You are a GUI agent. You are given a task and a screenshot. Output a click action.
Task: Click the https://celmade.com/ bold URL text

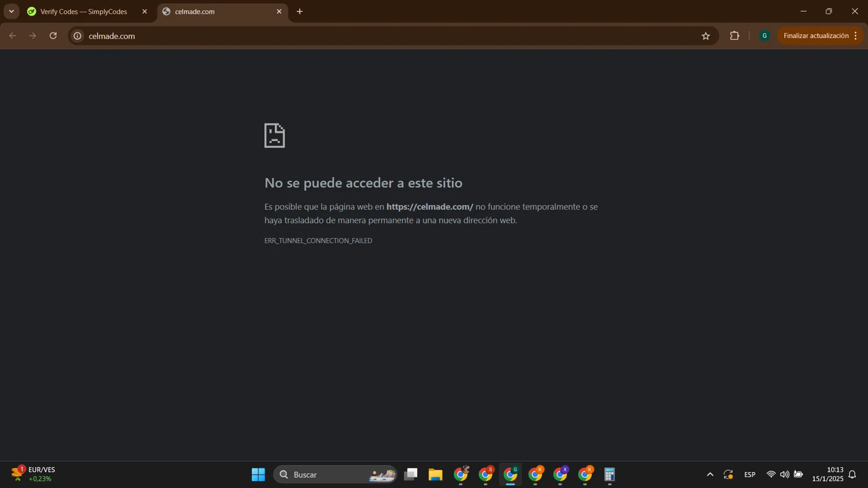click(x=430, y=206)
